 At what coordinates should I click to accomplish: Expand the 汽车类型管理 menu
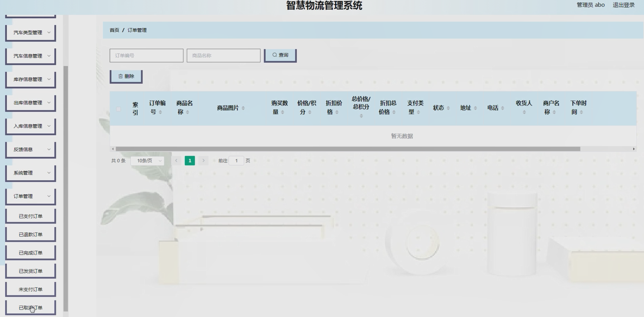(31, 33)
